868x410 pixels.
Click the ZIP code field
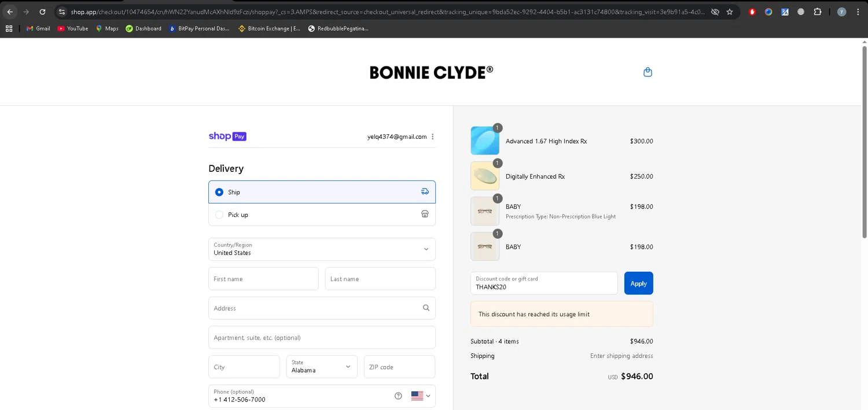[x=399, y=367]
